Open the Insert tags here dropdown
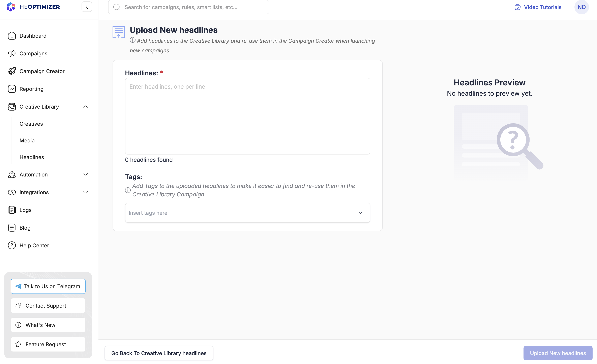The height and width of the screenshot is (364, 597). 247,213
